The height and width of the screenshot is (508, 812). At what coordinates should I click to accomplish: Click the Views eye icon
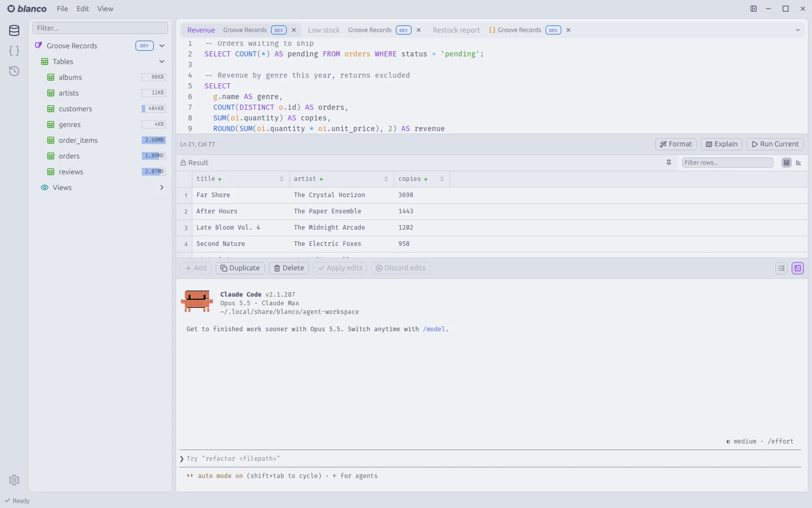[45, 187]
